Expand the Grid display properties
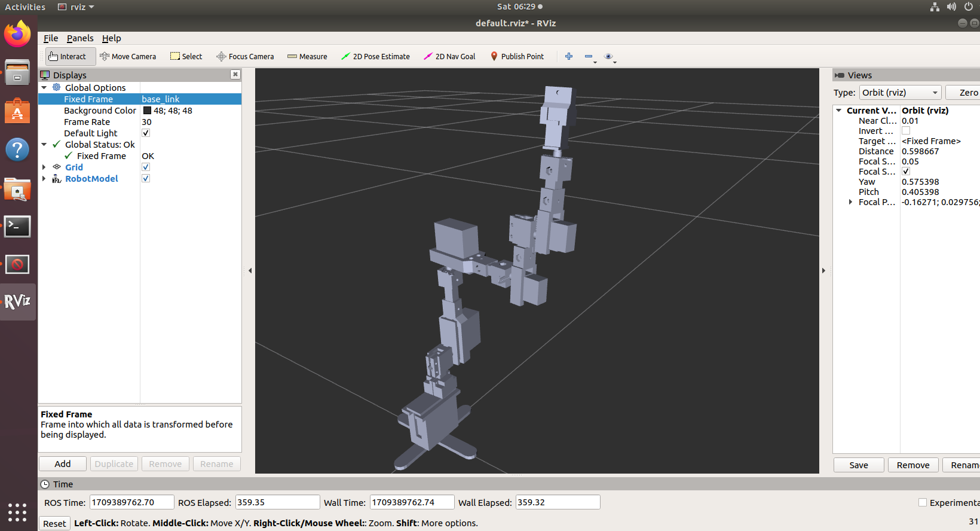 44,167
